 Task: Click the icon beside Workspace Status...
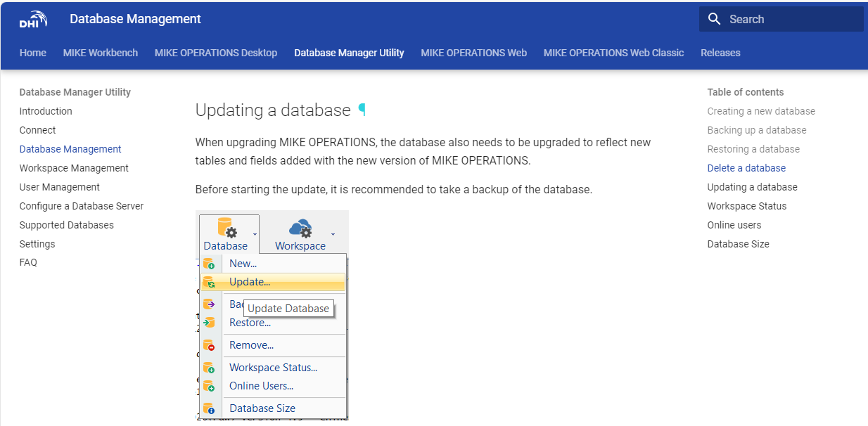point(209,368)
